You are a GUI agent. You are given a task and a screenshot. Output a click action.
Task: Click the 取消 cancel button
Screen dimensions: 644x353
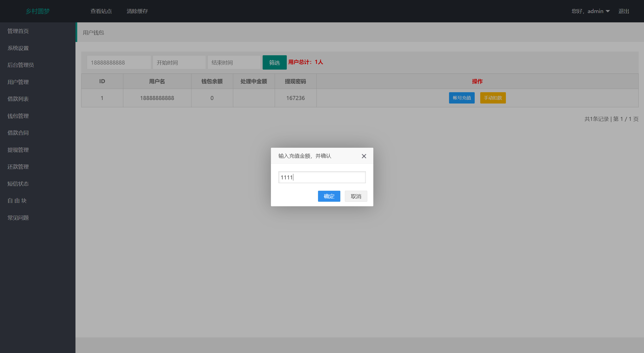[356, 196]
